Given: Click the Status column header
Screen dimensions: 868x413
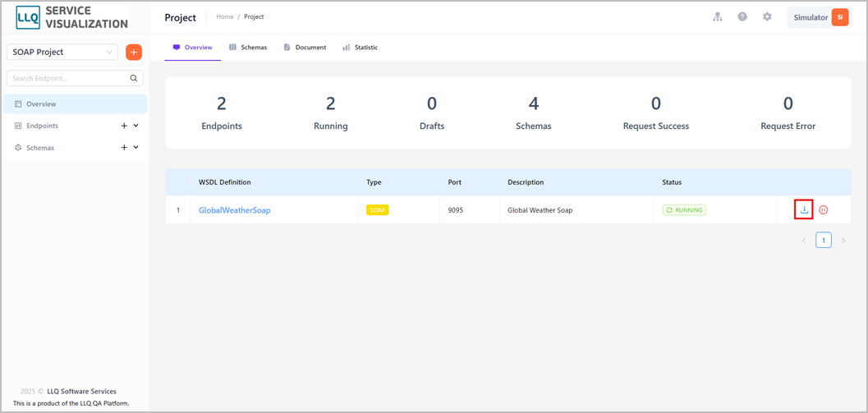Looking at the screenshot, I should click(x=672, y=182).
